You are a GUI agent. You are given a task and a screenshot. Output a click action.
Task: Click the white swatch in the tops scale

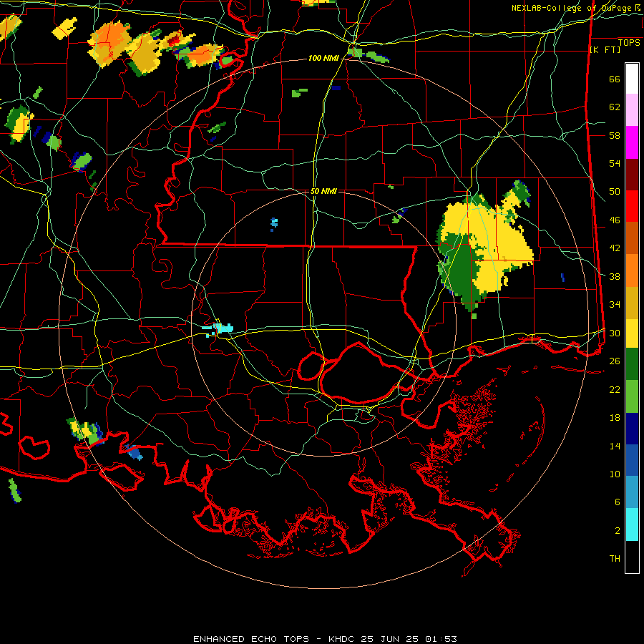coord(632,79)
